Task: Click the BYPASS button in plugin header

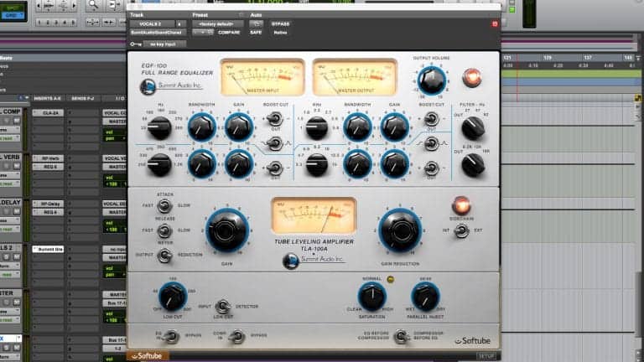Action: pyautogui.click(x=281, y=24)
